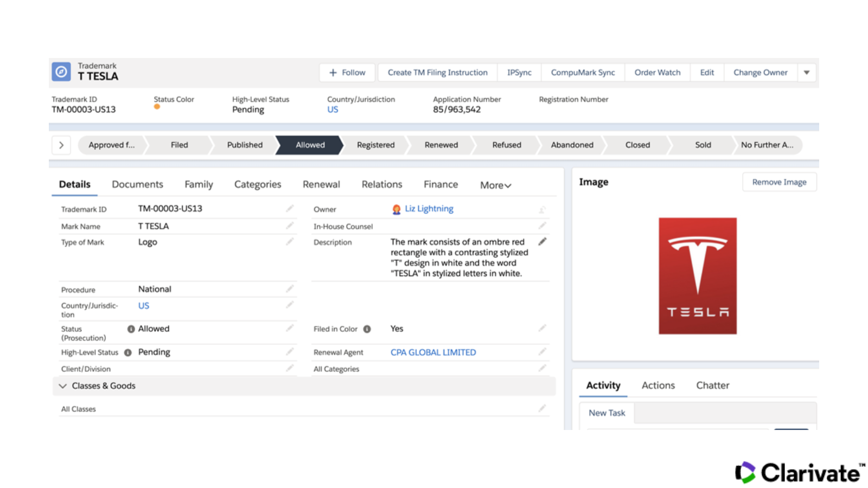Select the Renewed path stage
Viewport: 868px width, 488px height.
click(x=441, y=145)
